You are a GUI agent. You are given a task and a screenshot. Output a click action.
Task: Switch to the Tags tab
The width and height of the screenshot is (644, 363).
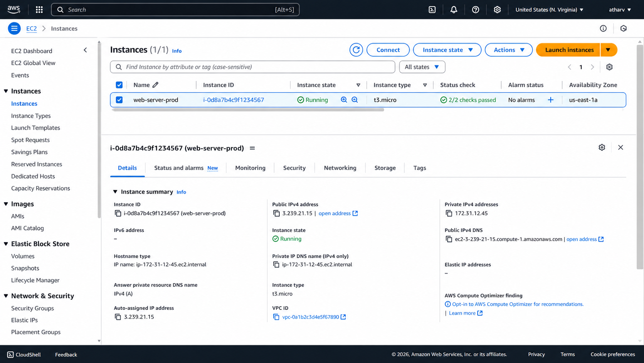420,168
